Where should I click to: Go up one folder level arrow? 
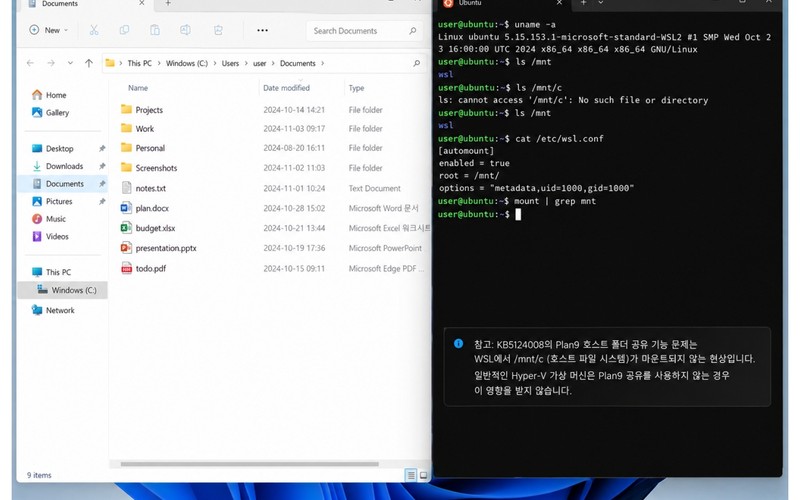click(x=89, y=63)
